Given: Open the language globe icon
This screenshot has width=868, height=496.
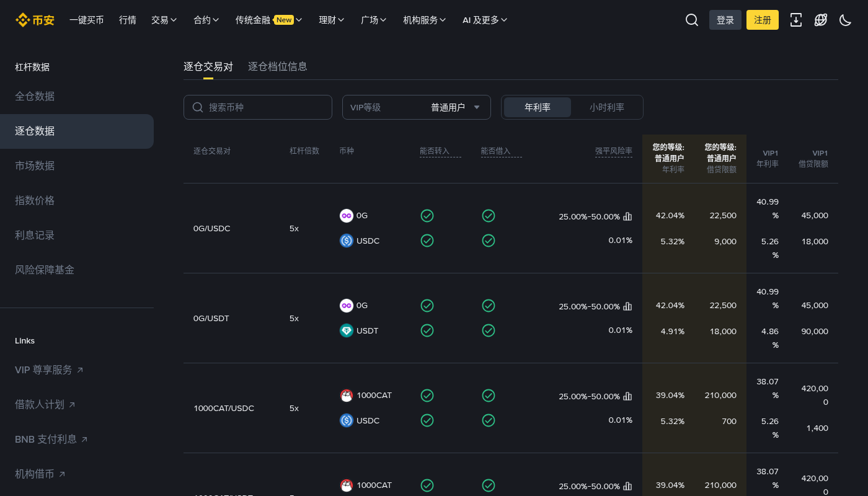Looking at the screenshot, I should tap(821, 20).
